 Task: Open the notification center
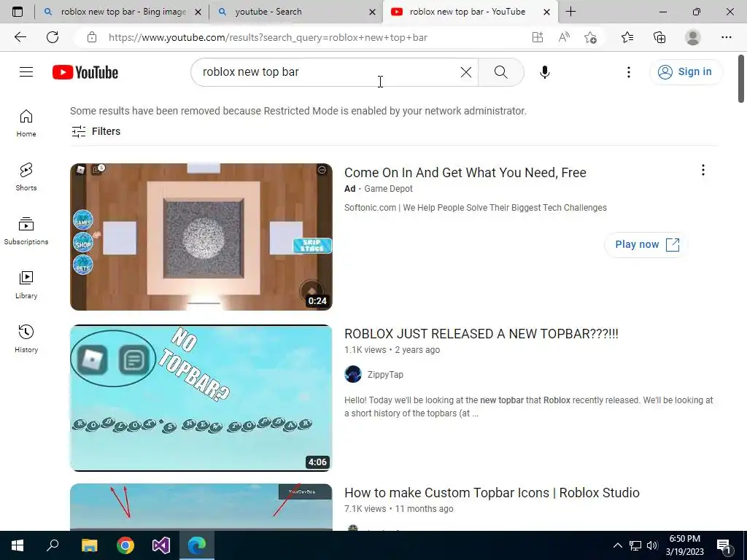point(724,545)
